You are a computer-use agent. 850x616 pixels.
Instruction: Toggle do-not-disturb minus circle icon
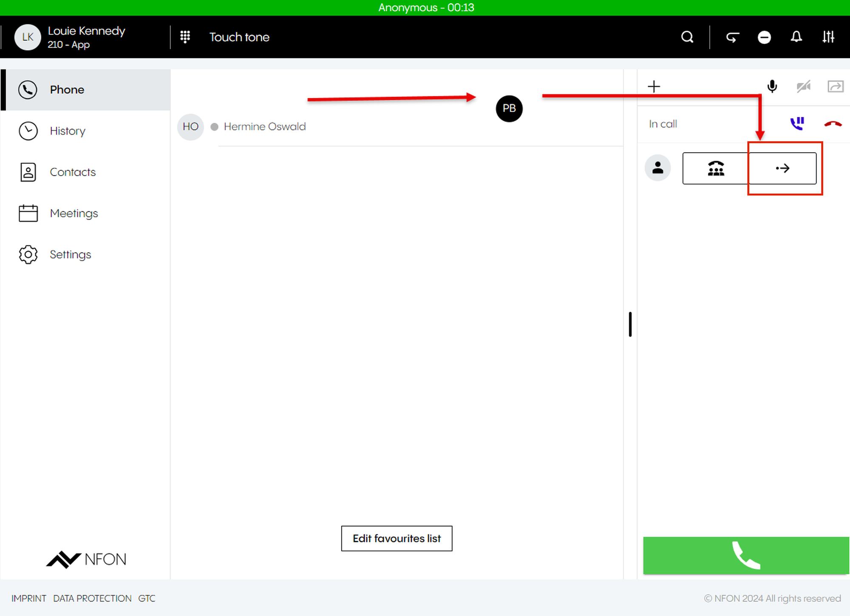point(764,37)
